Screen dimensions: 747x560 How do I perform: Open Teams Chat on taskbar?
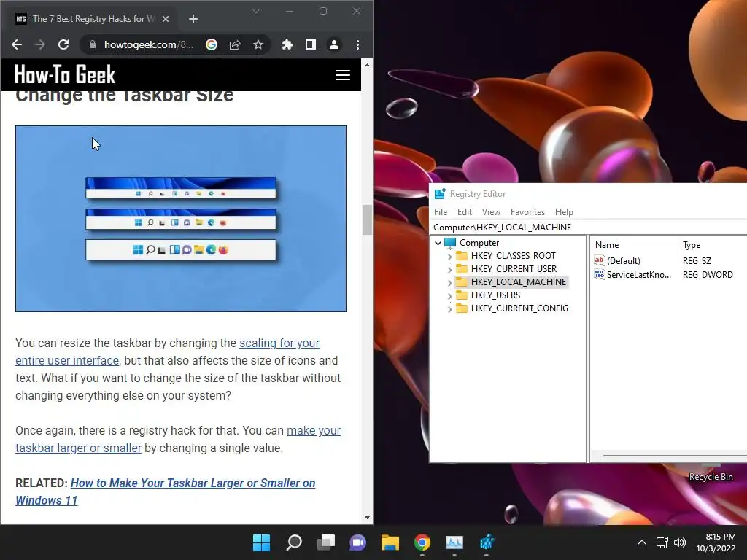click(357, 542)
